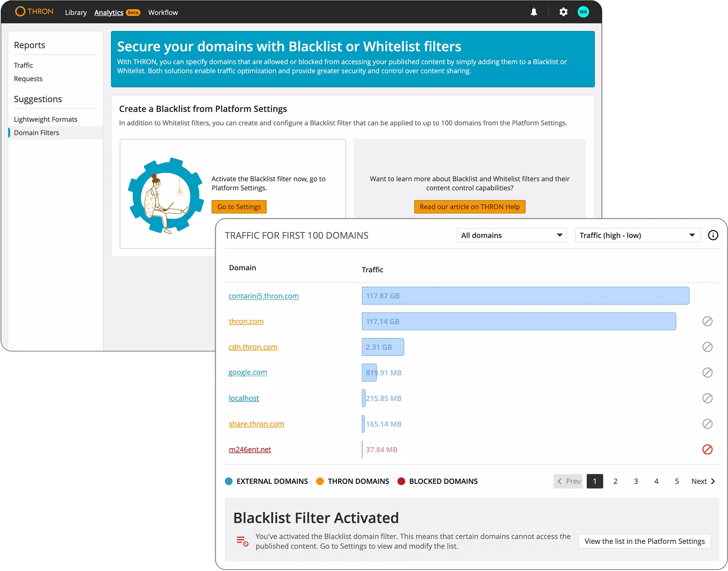
Task: Toggle block icon for share.thron.com
Action: (x=707, y=424)
